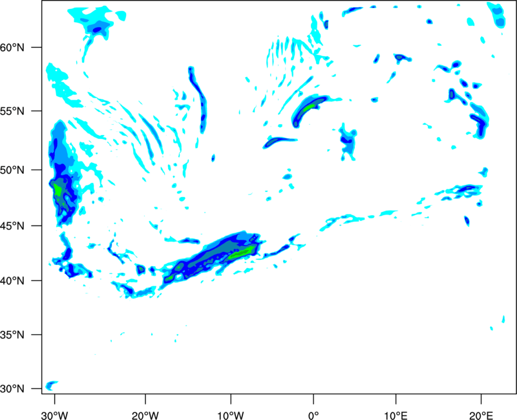The image size is (517, 420).
Task: Click the 35°N latitude label
Action: click(x=12, y=335)
